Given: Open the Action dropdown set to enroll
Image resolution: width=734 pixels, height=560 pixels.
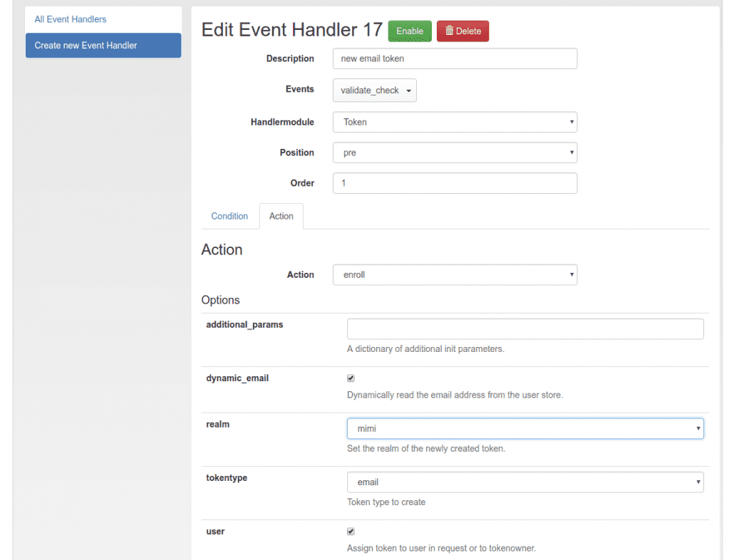Looking at the screenshot, I should click(455, 274).
